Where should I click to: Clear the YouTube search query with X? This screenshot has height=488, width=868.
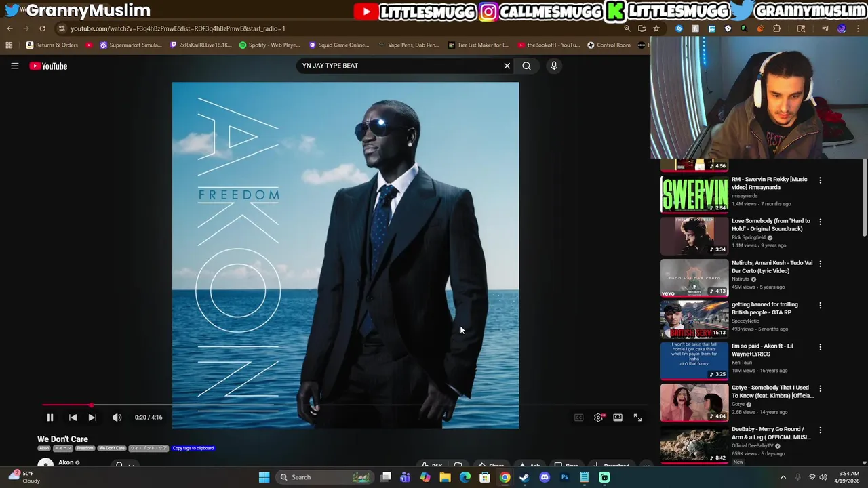pos(507,66)
